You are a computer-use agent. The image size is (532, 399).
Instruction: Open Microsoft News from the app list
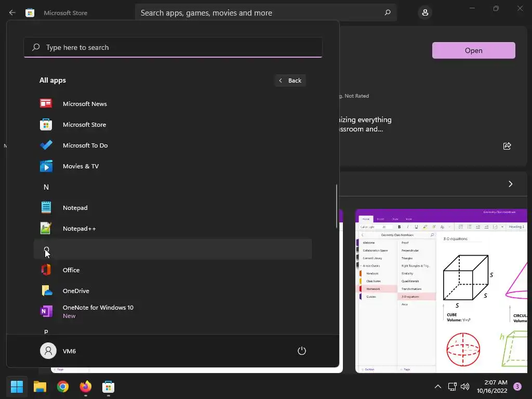pos(172,104)
